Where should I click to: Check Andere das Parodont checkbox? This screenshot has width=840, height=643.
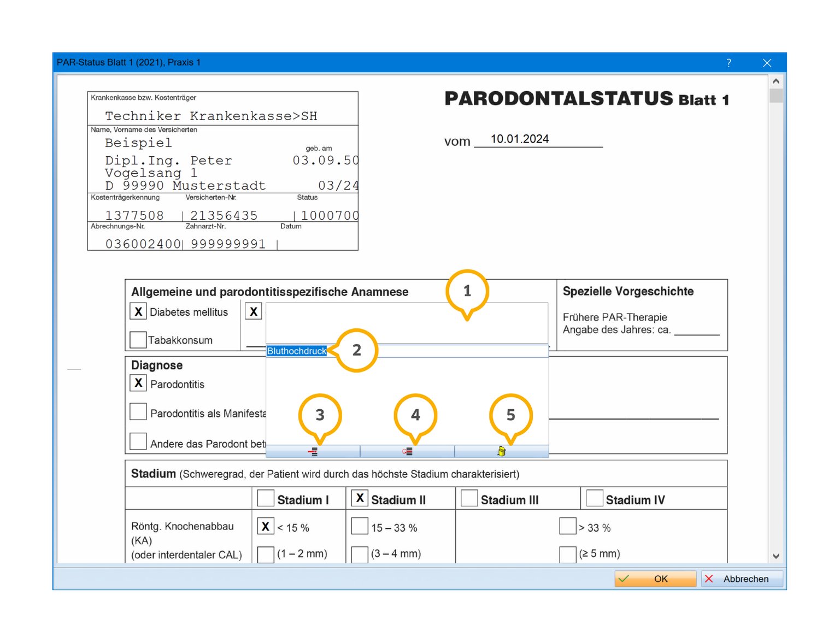pyautogui.click(x=138, y=441)
